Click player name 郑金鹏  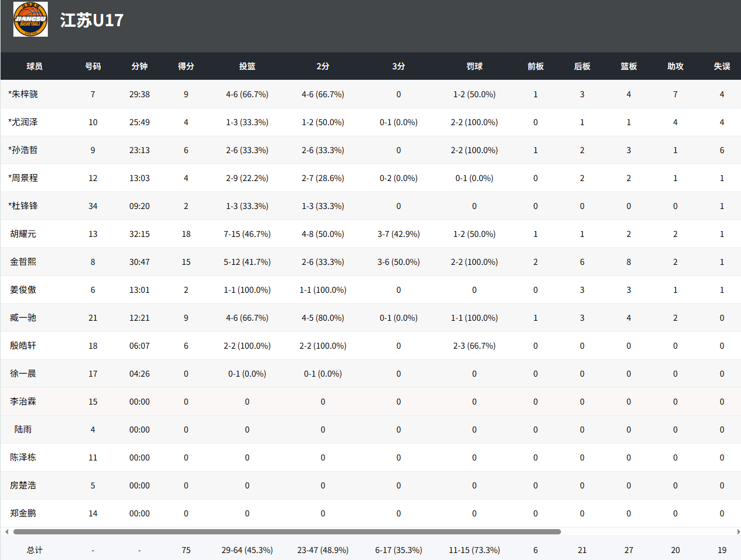tap(23, 513)
